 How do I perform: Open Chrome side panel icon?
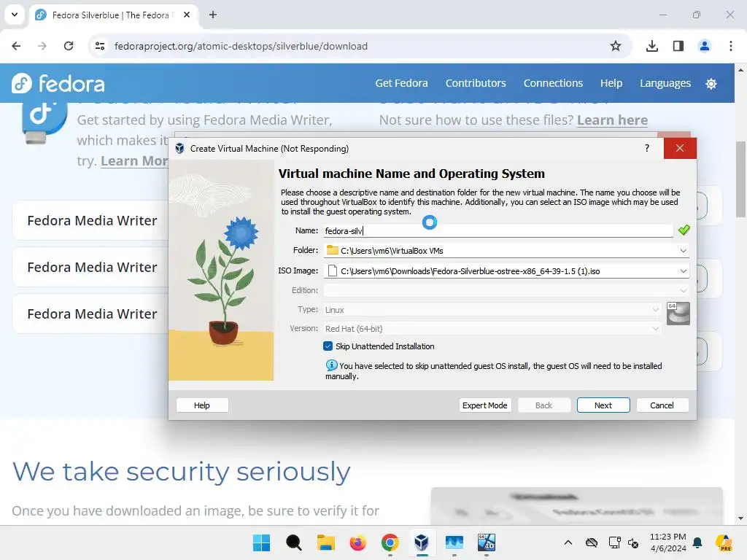coord(678,46)
